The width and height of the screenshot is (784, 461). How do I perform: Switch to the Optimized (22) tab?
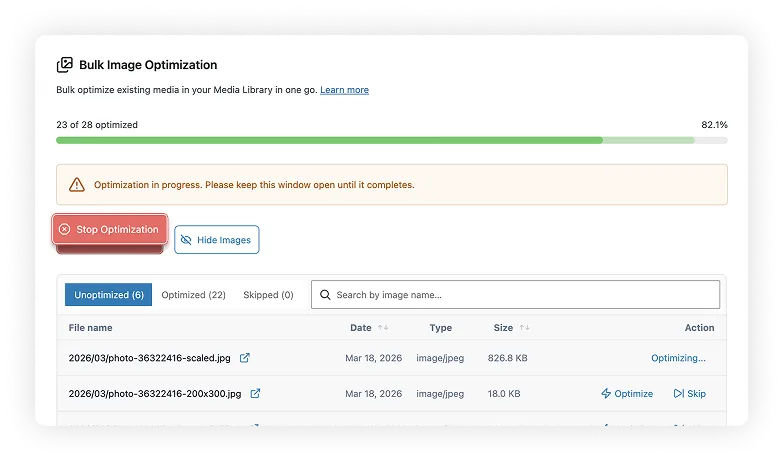(x=193, y=295)
